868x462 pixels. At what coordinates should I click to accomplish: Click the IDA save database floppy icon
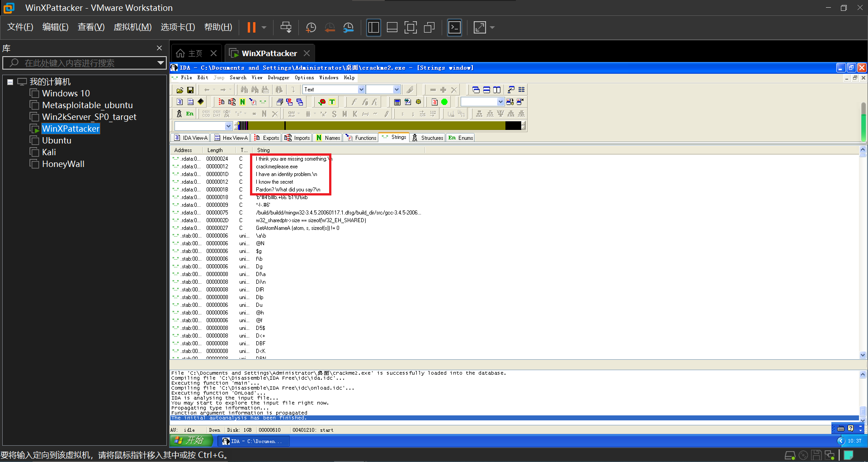190,90
